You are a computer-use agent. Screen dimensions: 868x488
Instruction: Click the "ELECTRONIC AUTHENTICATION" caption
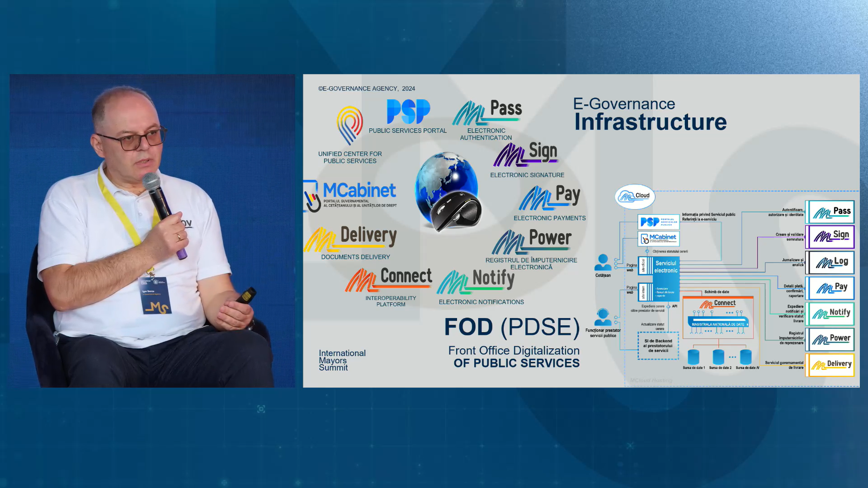[486, 134]
